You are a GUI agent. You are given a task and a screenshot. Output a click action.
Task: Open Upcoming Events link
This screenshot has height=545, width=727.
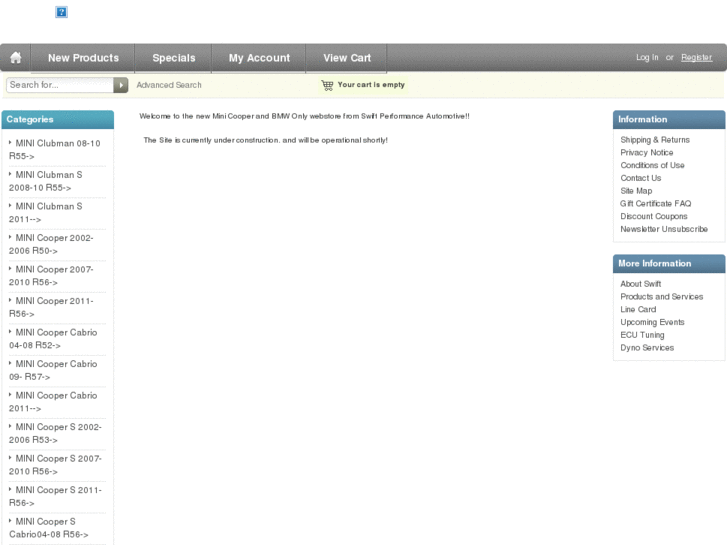652,322
